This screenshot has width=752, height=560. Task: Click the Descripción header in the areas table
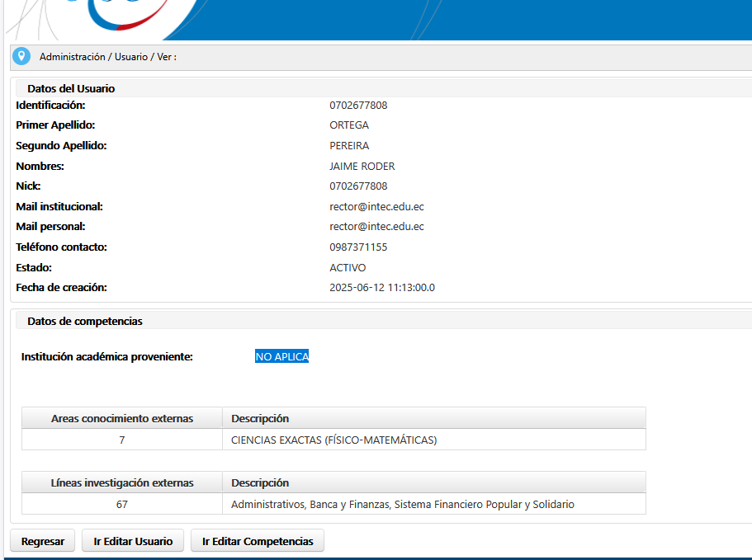coord(434,418)
